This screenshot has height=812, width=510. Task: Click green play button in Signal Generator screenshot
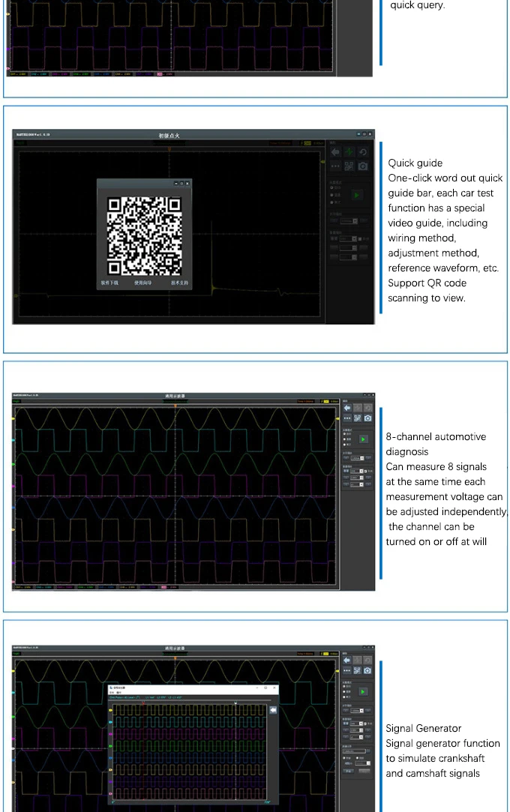(363, 692)
